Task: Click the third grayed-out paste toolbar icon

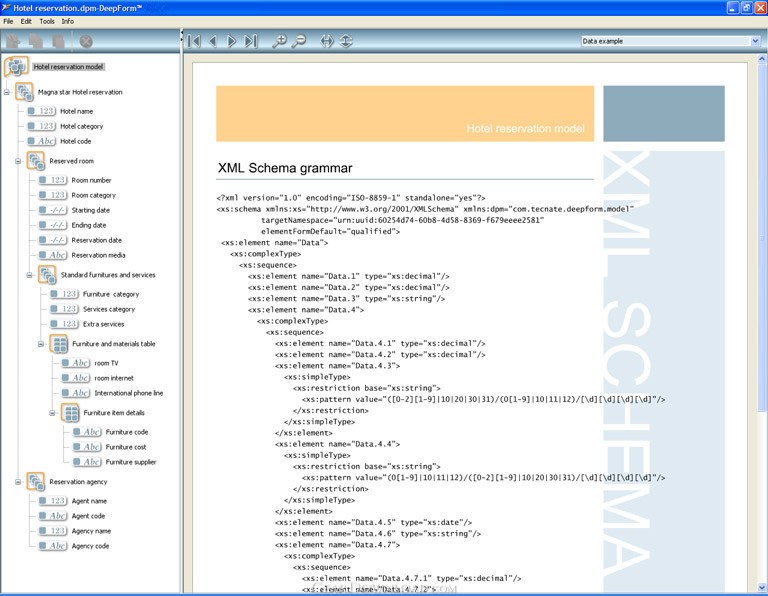Action: click(x=58, y=42)
